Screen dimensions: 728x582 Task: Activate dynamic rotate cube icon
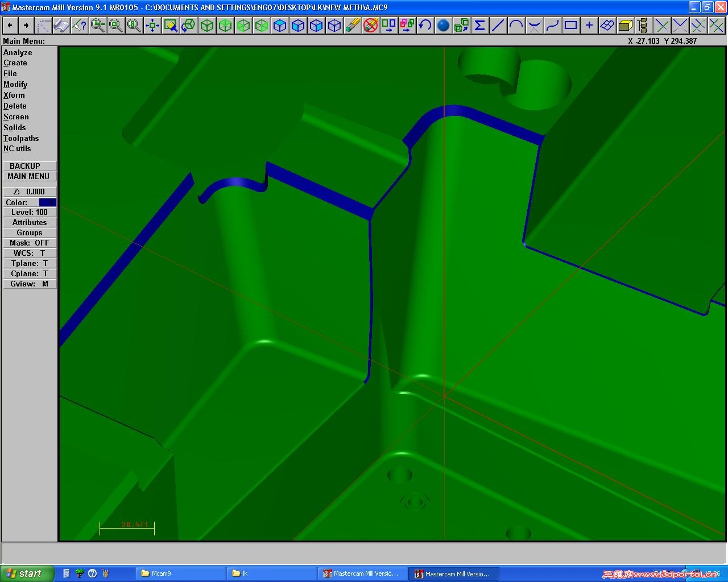click(189, 25)
